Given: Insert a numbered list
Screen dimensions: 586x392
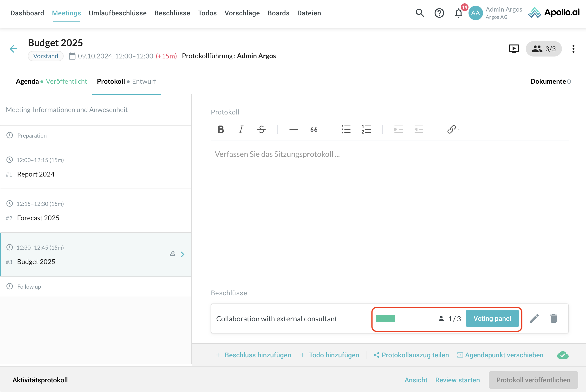Looking at the screenshot, I should click(x=366, y=129).
